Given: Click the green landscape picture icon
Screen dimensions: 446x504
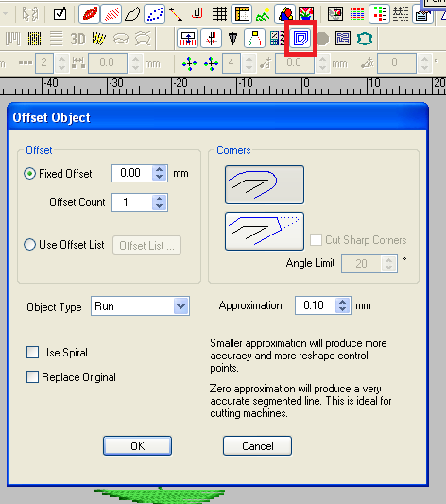Looking at the screenshot, I should pos(263,14).
